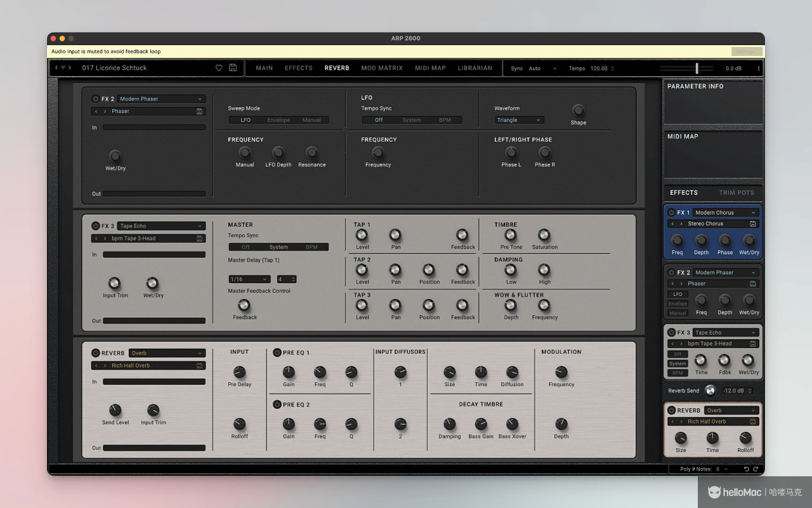The height and width of the screenshot is (508, 812).
Task: Click System sync button in sidebar FX 3
Action: (677, 364)
